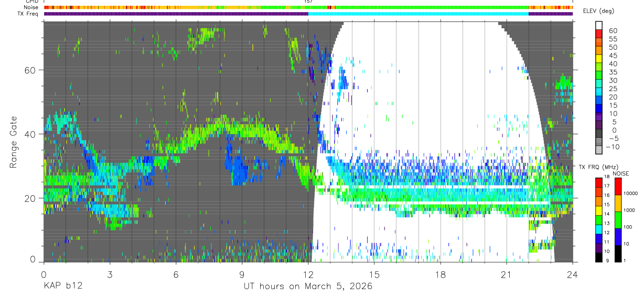Click the orange segment of the NOISE color bar

618,203
